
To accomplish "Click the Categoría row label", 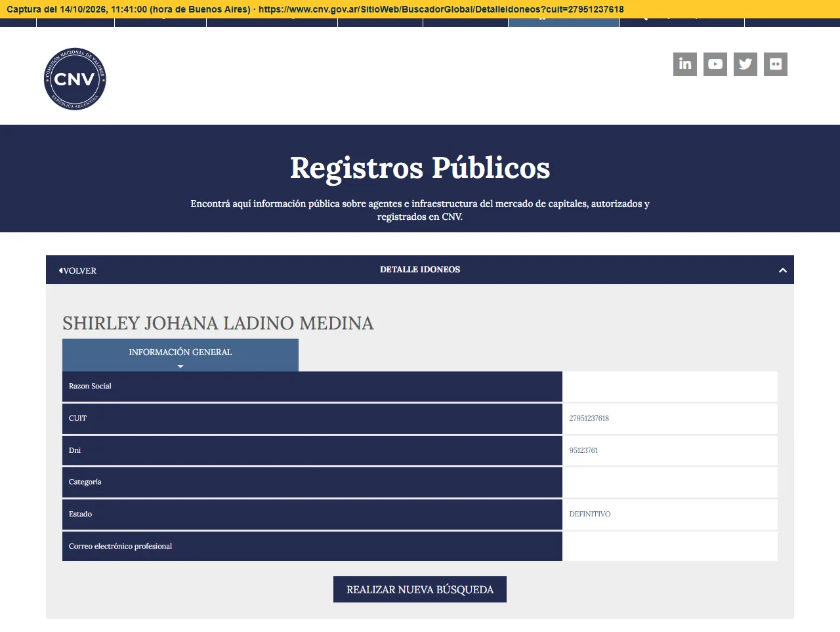I will [85, 482].
